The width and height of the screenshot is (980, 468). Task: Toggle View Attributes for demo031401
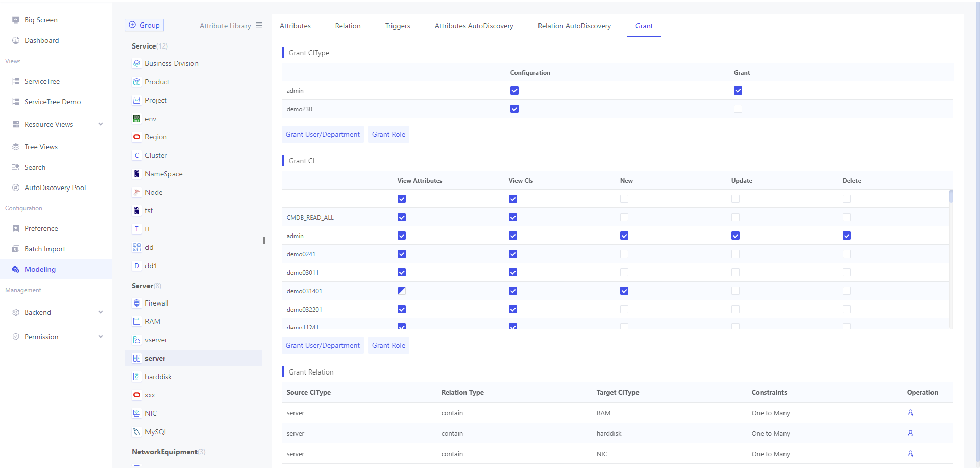coord(402,291)
